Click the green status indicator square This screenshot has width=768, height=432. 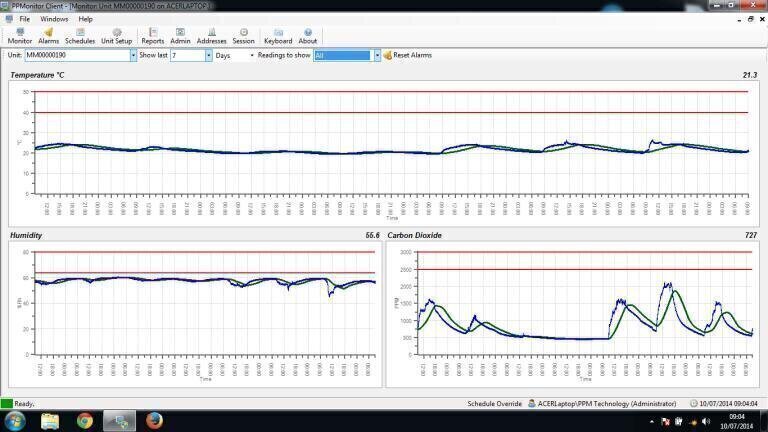pyautogui.click(x=6, y=404)
